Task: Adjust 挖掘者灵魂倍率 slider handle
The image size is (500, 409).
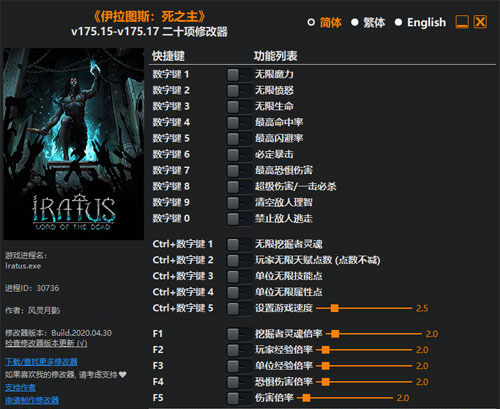Action: pos(335,334)
